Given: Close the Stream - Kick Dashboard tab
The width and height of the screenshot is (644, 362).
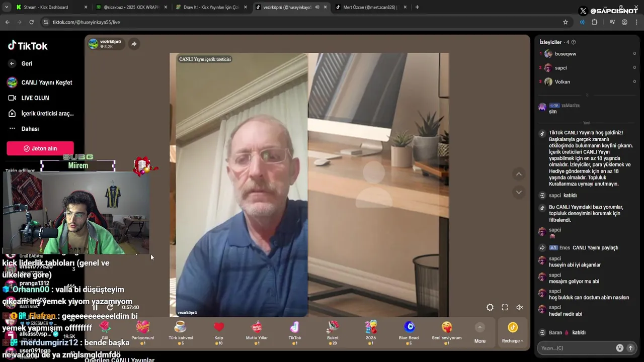Looking at the screenshot, I should point(86,7).
